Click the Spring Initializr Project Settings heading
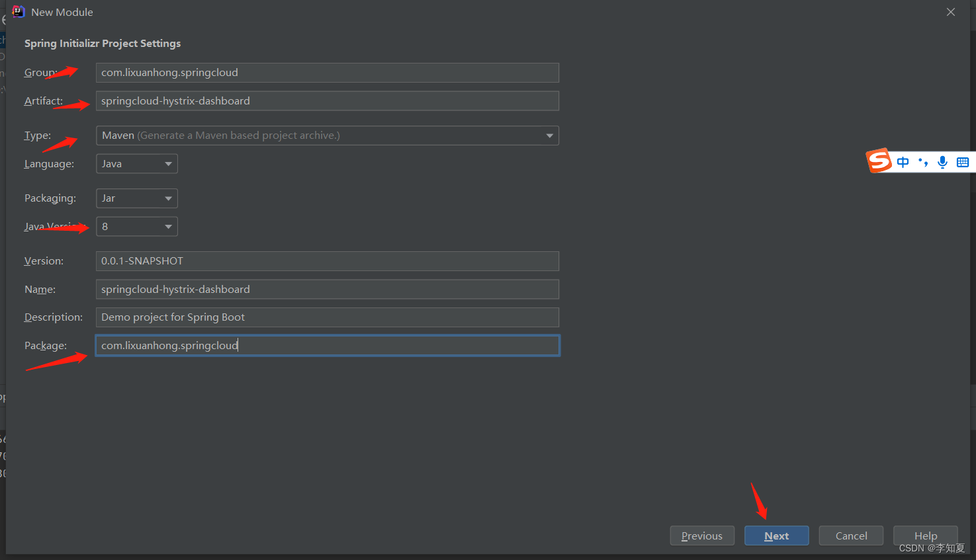The width and height of the screenshot is (976, 560). coord(103,44)
